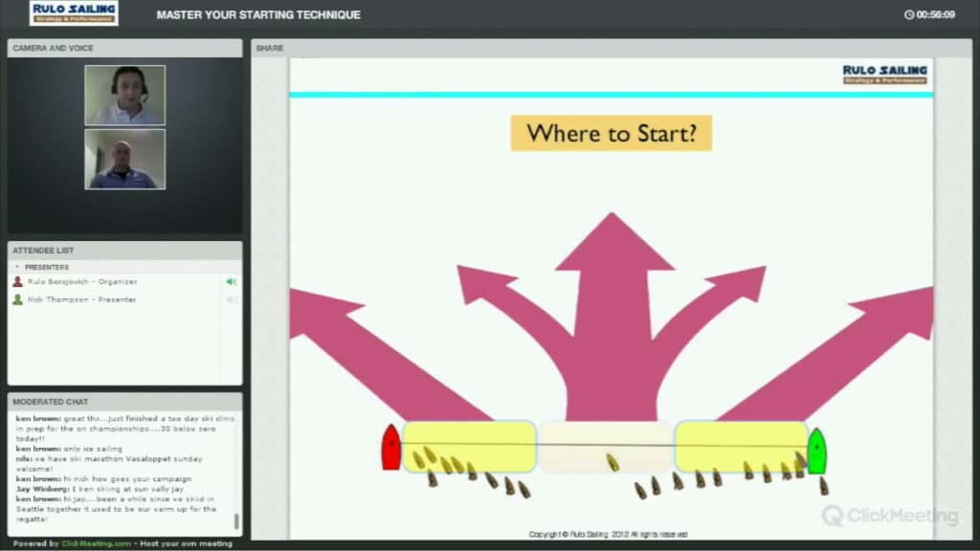Click the "Where to Start?" slide title
The image size is (980, 551).
point(611,133)
